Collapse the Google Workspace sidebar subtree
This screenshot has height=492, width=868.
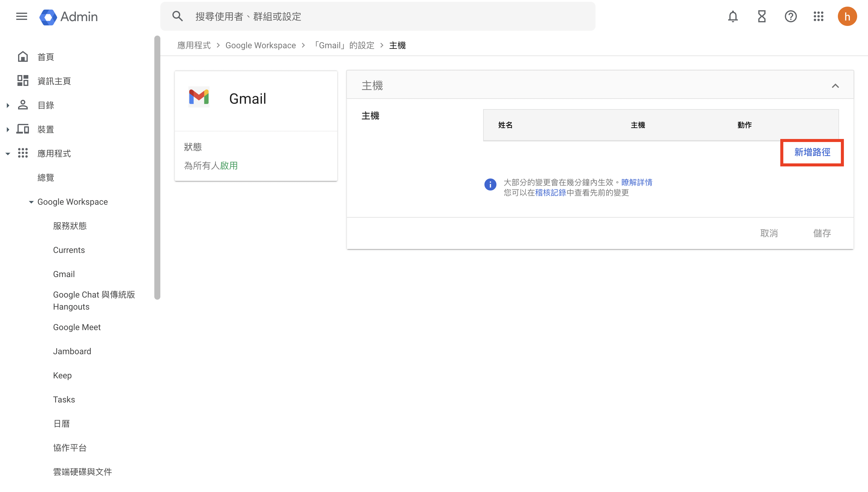point(31,202)
